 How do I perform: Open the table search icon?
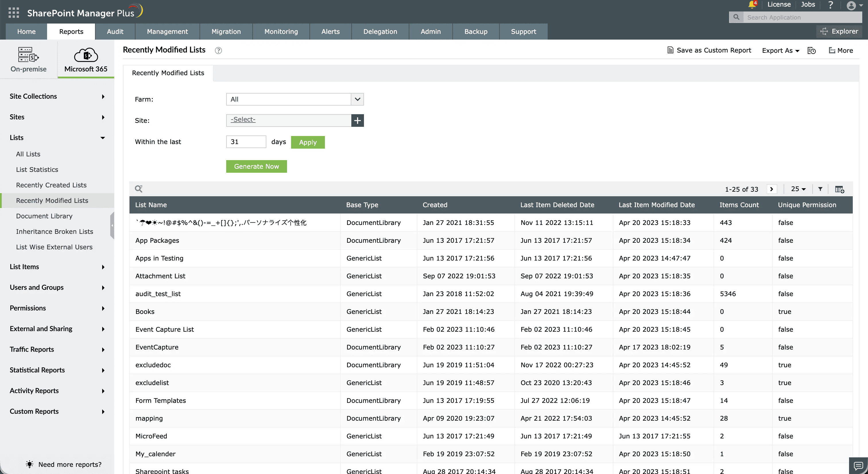coord(138,189)
